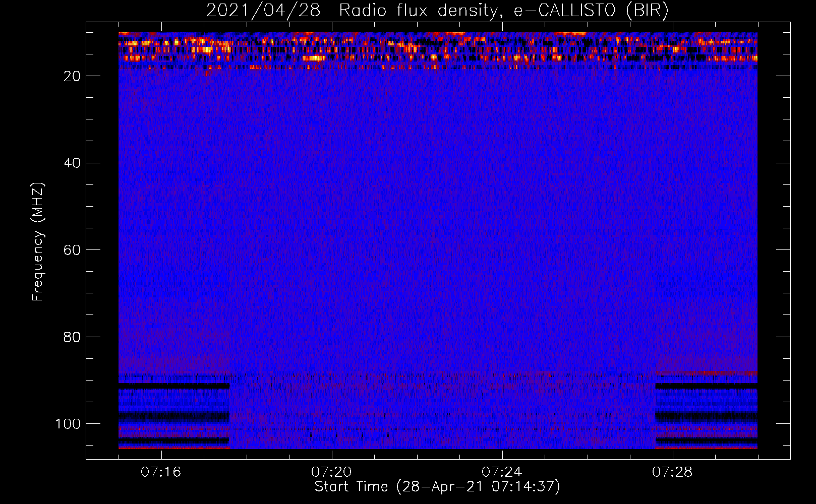Click the plot title '2021/04/28 Radio flux density'

point(438,10)
